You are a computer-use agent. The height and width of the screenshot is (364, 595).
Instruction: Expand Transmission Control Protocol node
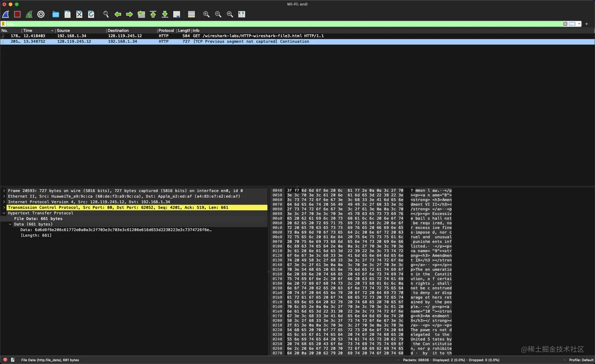pyautogui.click(x=4, y=207)
